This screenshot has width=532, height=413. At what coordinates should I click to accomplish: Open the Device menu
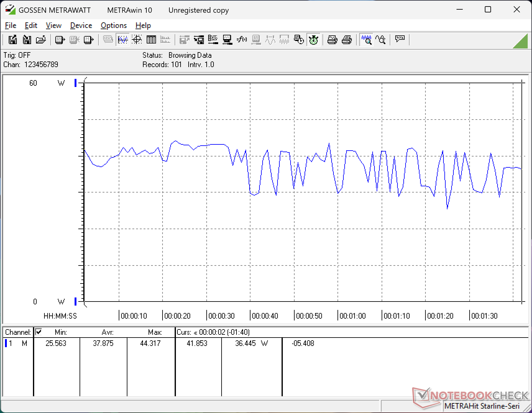pyautogui.click(x=81, y=25)
